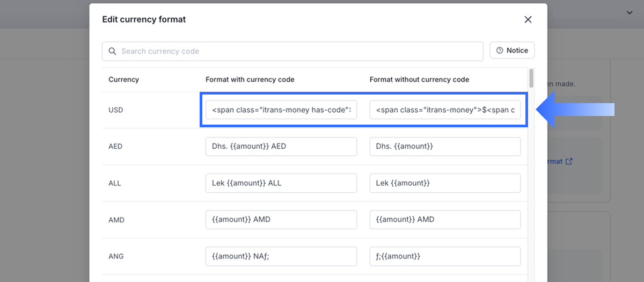Edit USD format with currency code
This screenshot has width=644, height=282.
click(281, 110)
